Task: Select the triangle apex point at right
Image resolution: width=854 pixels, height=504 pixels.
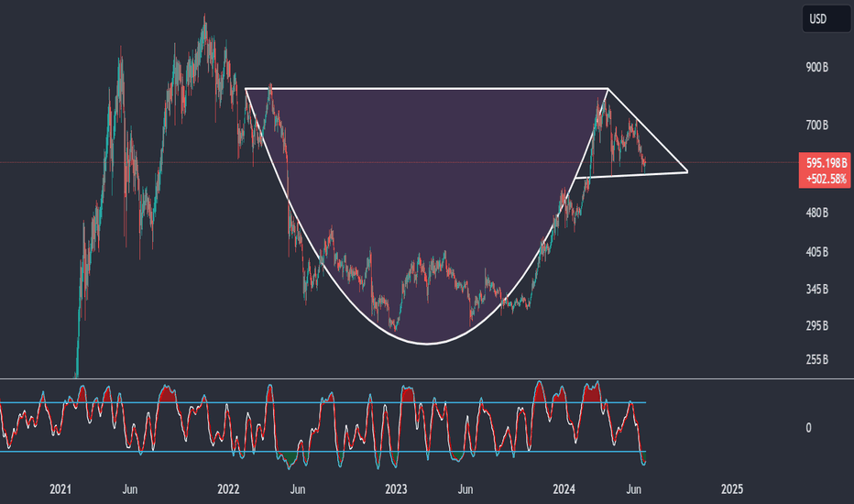Action: [687, 171]
